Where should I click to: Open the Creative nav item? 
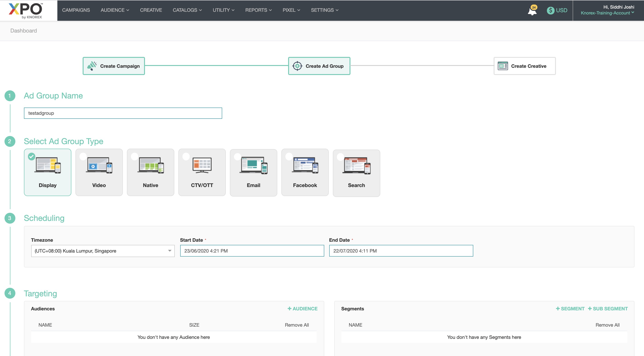coord(151,10)
